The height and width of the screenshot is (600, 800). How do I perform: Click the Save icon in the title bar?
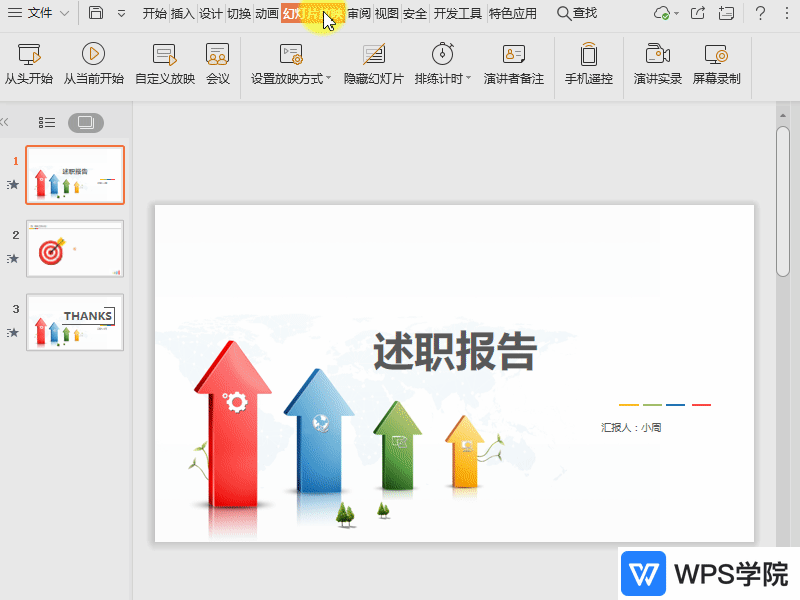[95, 13]
